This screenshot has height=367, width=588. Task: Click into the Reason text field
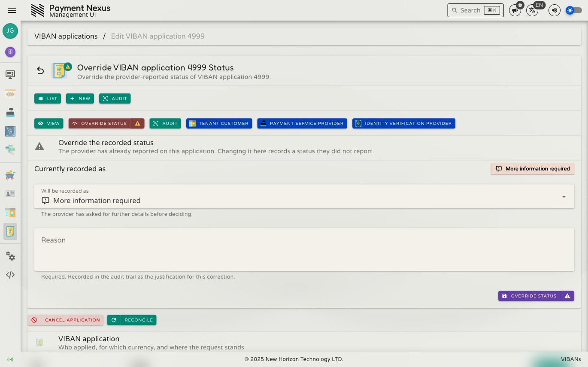pyautogui.click(x=304, y=249)
